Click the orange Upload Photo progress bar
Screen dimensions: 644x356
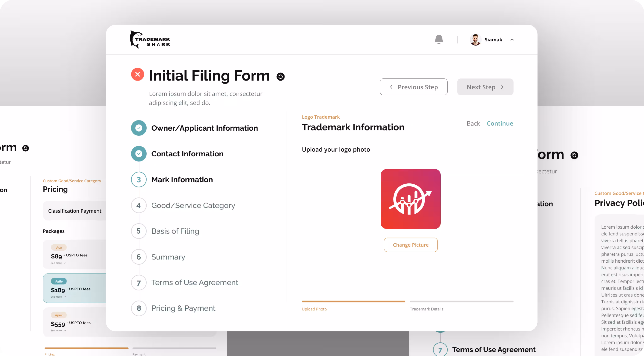tap(353, 301)
